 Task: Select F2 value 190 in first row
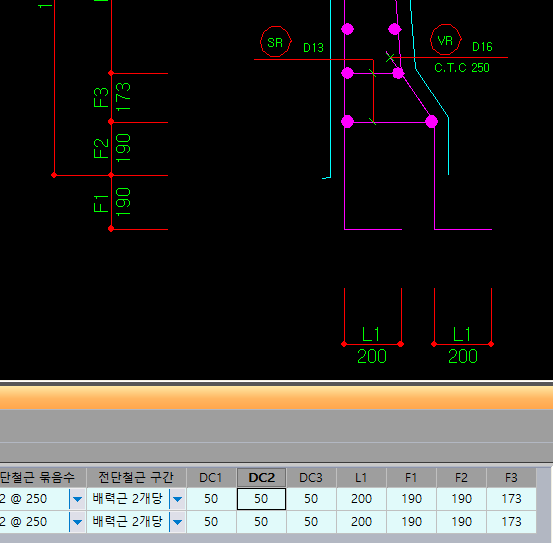[461, 499]
